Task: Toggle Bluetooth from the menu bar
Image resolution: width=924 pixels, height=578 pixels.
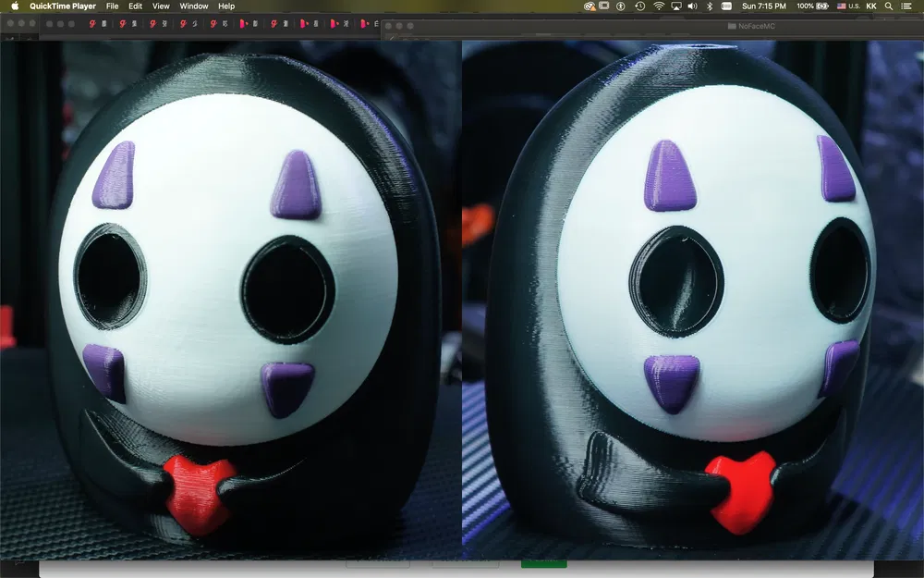Action: tap(710, 6)
